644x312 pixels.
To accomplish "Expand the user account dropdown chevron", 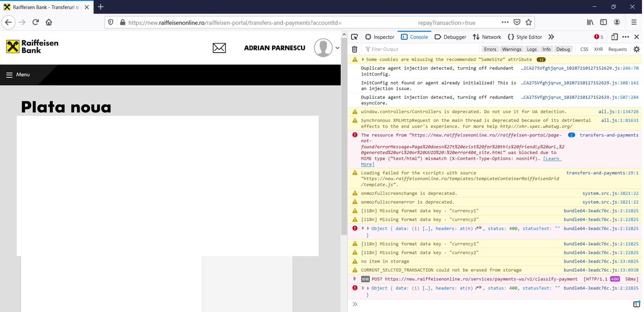I will pyautogui.click(x=338, y=48).
